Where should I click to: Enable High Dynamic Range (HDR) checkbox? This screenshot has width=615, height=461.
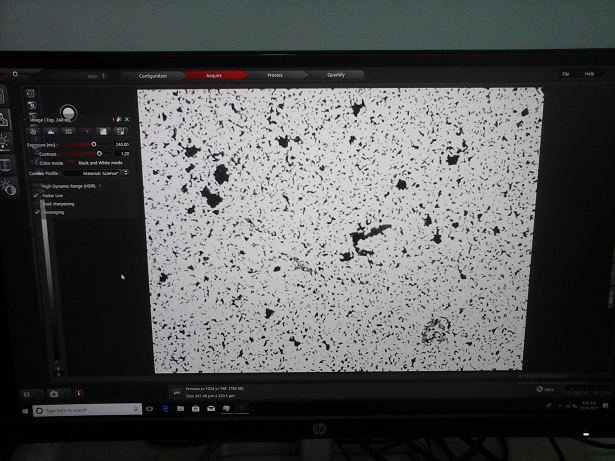click(x=36, y=186)
